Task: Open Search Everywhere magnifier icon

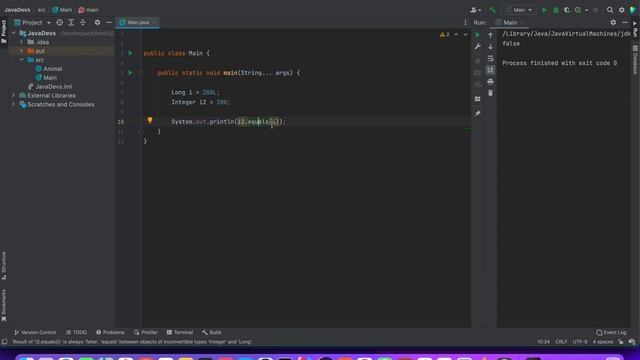Action: click(610, 10)
